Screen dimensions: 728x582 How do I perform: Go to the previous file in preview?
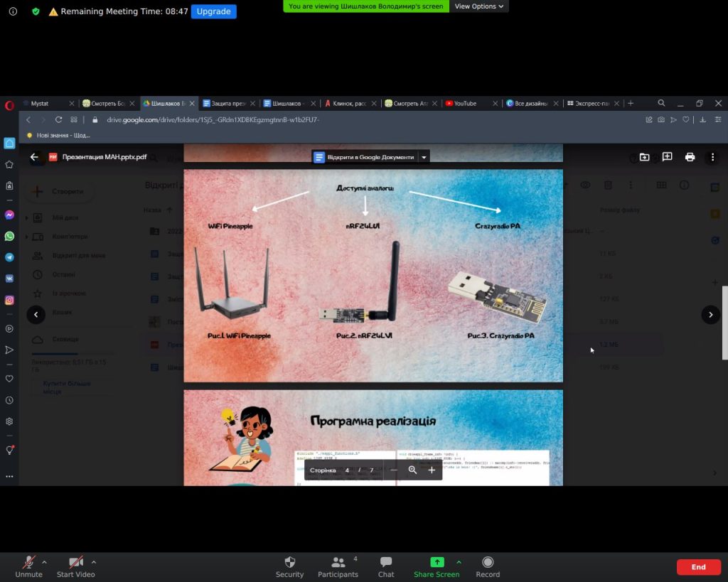36,315
